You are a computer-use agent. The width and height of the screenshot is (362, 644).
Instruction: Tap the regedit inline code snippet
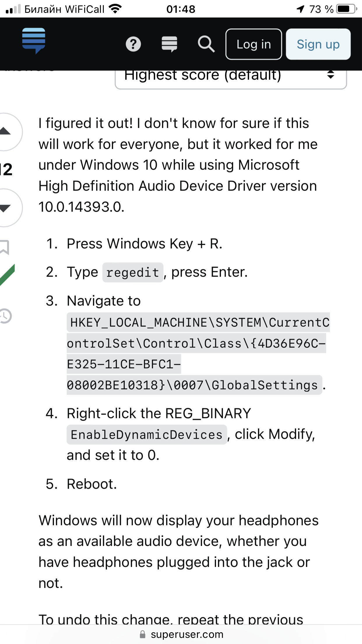pos(133,272)
